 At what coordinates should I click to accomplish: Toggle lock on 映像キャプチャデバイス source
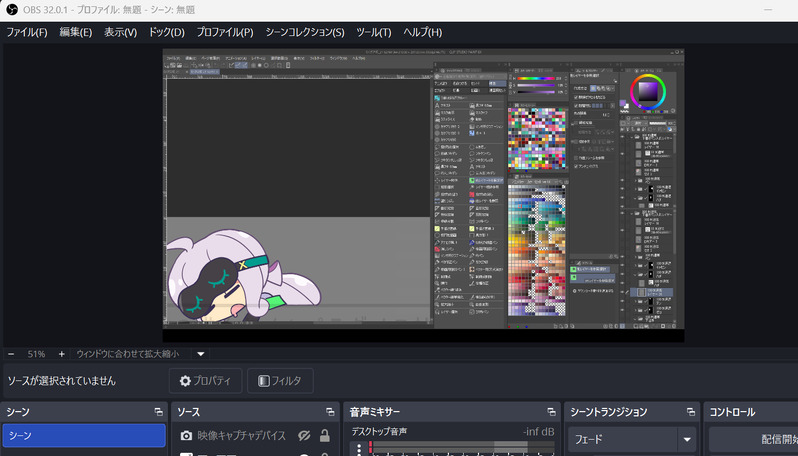tap(324, 436)
